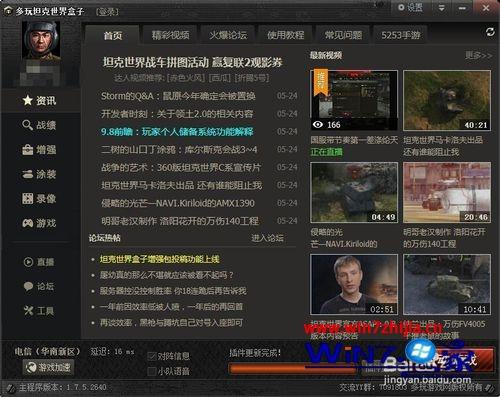Play the 02:51 video with man's face
The image size is (500, 397).
pyautogui.click(x=354, y=284)
